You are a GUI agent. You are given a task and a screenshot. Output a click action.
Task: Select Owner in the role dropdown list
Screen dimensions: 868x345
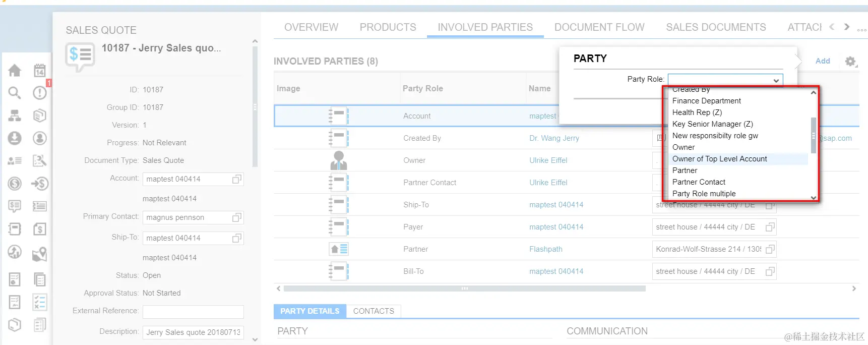pos(683,147)
